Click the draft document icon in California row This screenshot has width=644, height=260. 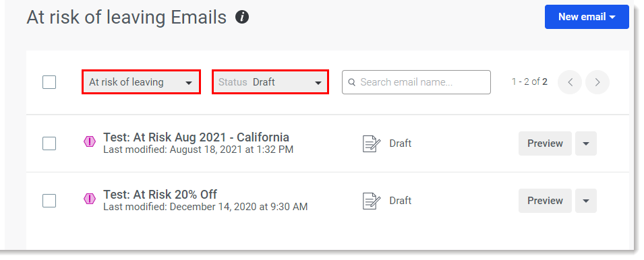(372, 143)
